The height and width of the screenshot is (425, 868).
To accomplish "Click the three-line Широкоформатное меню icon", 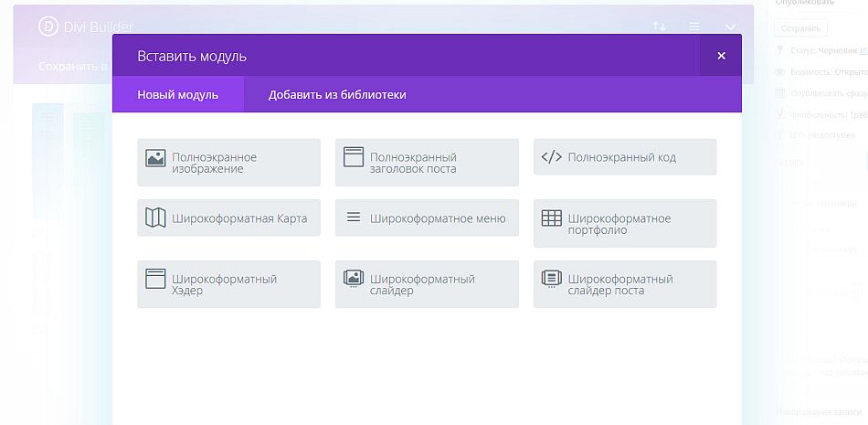I will pos(354,218).
